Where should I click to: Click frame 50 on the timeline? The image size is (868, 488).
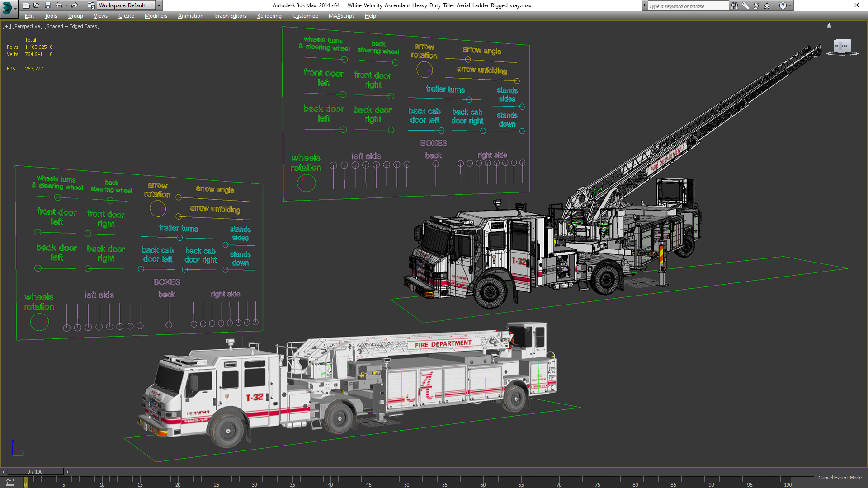(x=406, y=483)
